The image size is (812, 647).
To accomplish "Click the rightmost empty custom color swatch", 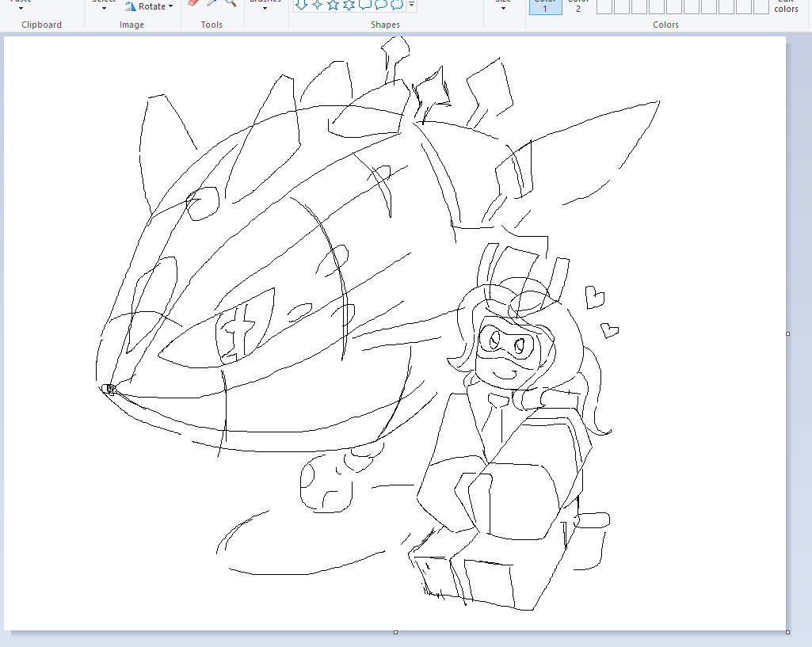I will click(761, 6).
